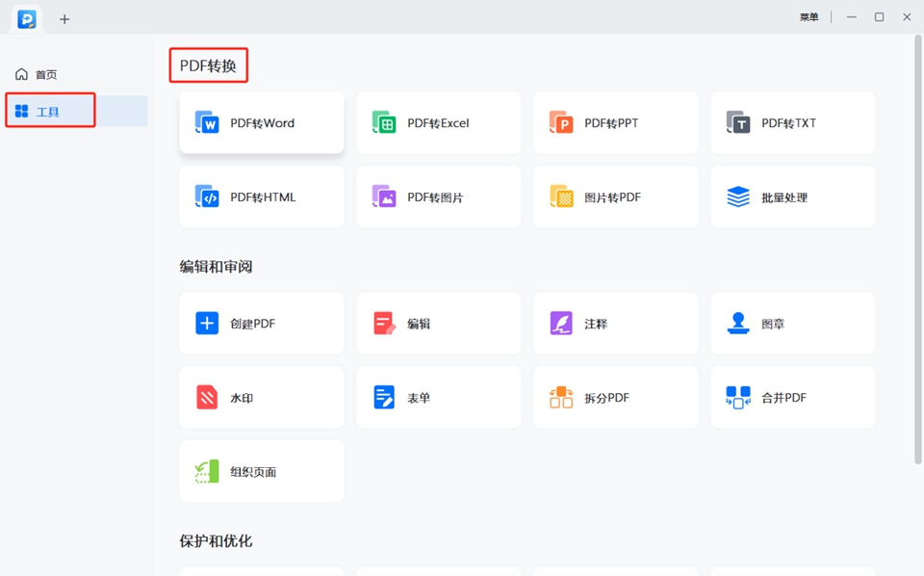Minimize the application window
Image resolution: width=924 pixels, height=576 pixels.
coord(852,17)
